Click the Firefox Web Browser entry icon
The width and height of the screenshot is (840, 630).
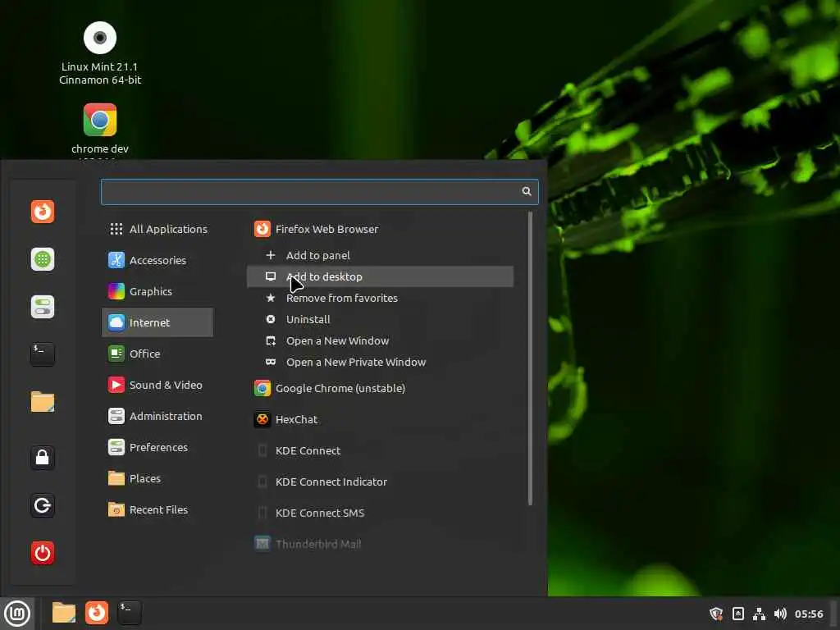click(x=262, y=230)
